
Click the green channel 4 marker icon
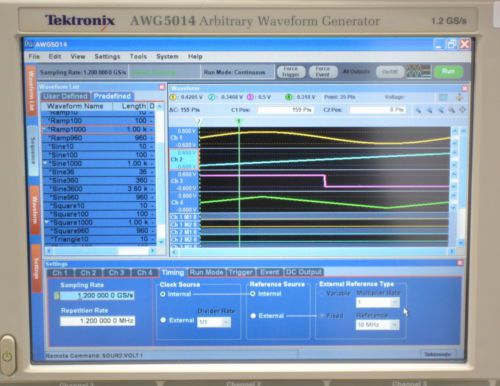click(289, 97)
